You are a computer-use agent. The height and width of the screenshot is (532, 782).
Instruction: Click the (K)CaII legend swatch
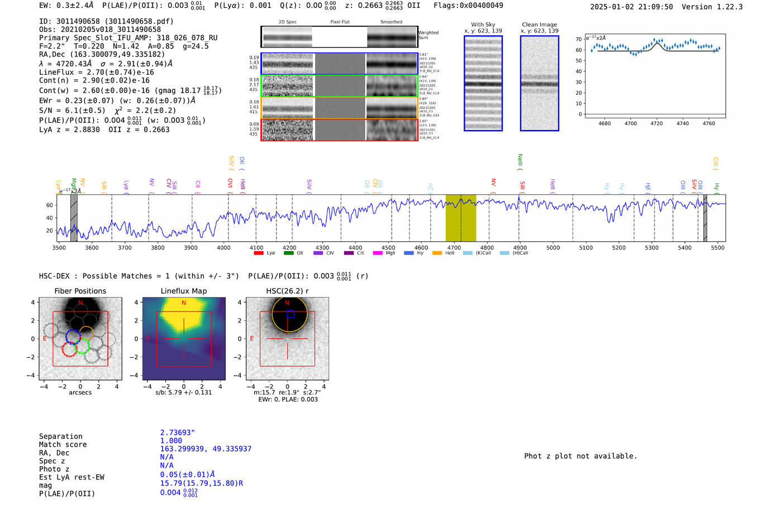(x=468, y=253)
